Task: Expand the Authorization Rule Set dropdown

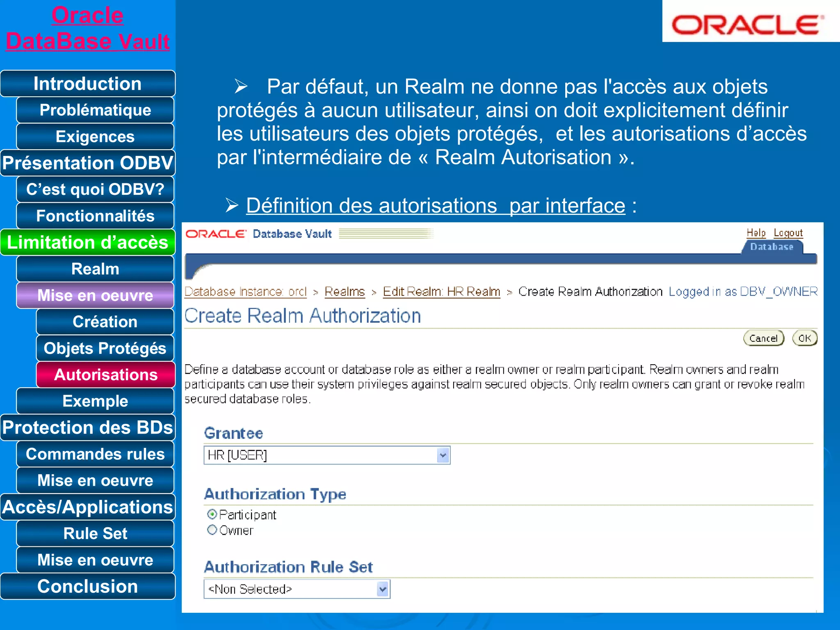Action: (x=297, y=589)
